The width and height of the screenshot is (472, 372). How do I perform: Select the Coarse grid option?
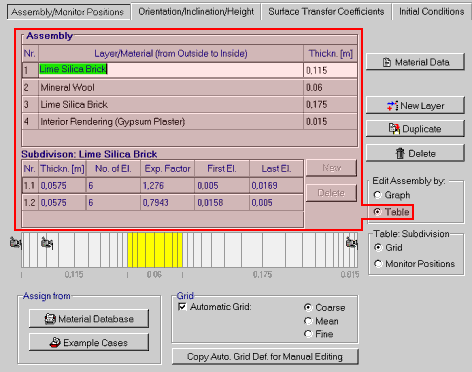pos(325,307)
